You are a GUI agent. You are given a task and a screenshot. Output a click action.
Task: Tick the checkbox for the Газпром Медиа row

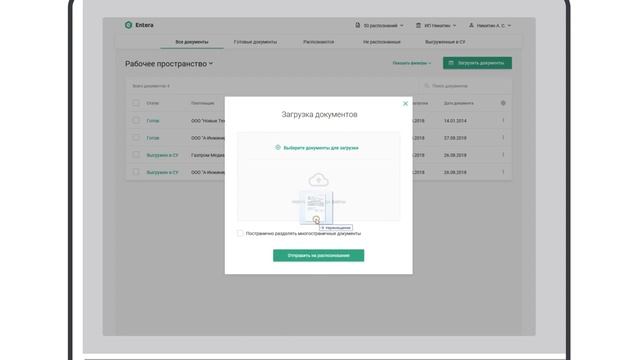(136, 155)
